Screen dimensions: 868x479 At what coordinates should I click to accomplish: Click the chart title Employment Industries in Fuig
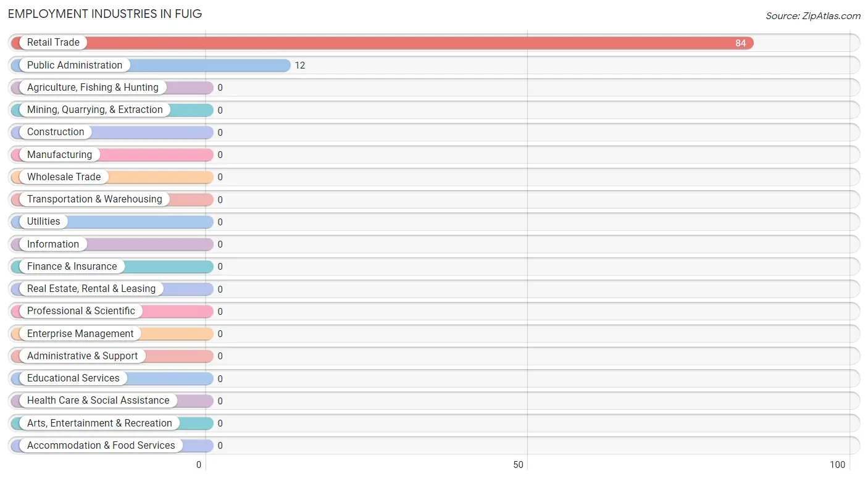[x=105, y=14]
